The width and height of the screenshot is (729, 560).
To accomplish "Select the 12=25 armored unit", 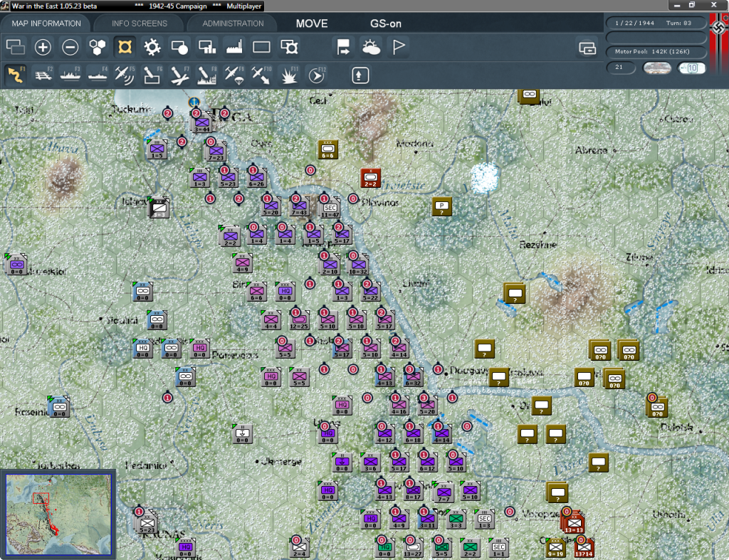I will (300, 320).
